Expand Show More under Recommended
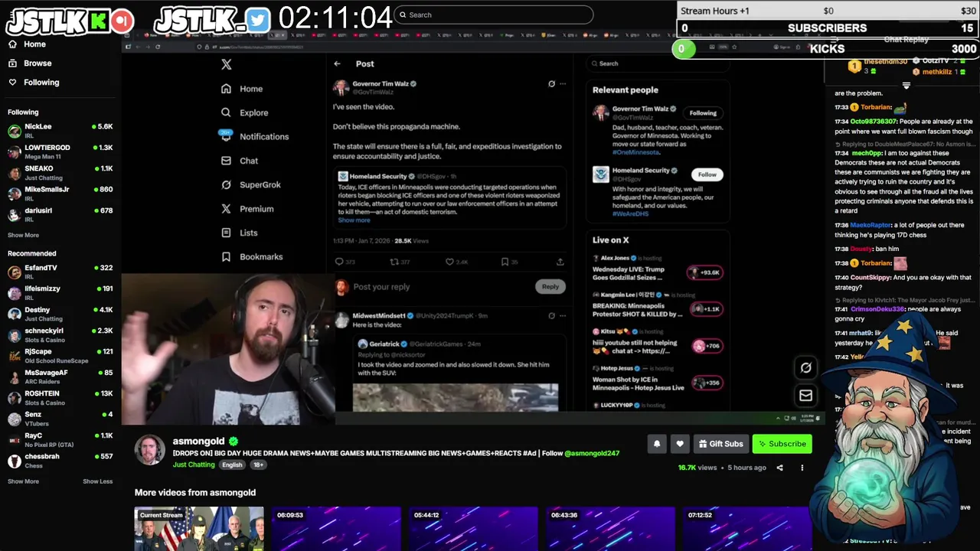Screen dimensions: 980x551 click(x=23, y=481)
